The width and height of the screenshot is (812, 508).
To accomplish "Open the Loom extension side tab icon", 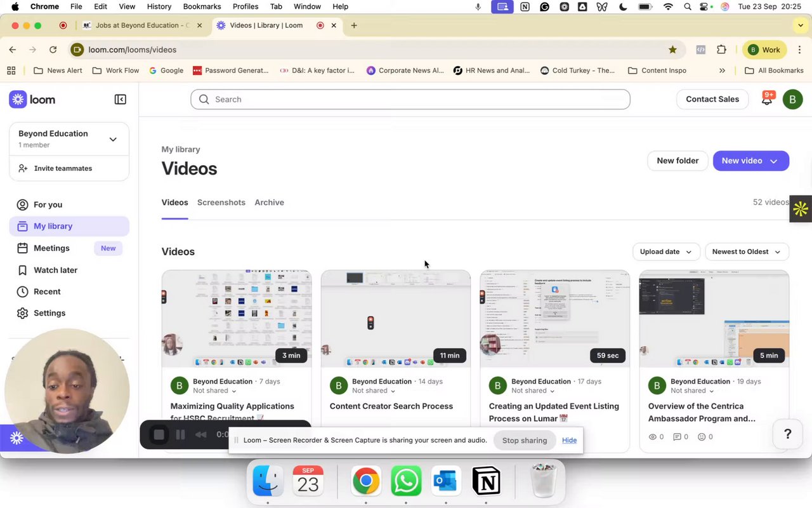I will click(801, 208).
